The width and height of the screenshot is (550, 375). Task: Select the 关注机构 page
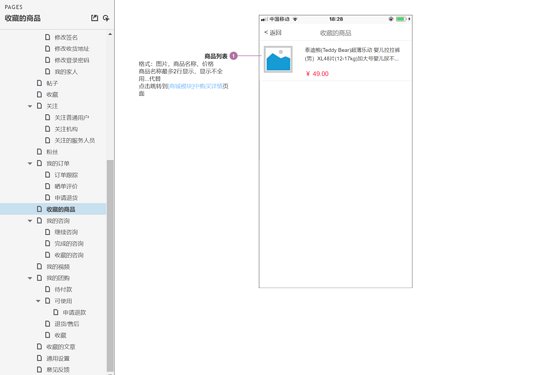point(66,129)
